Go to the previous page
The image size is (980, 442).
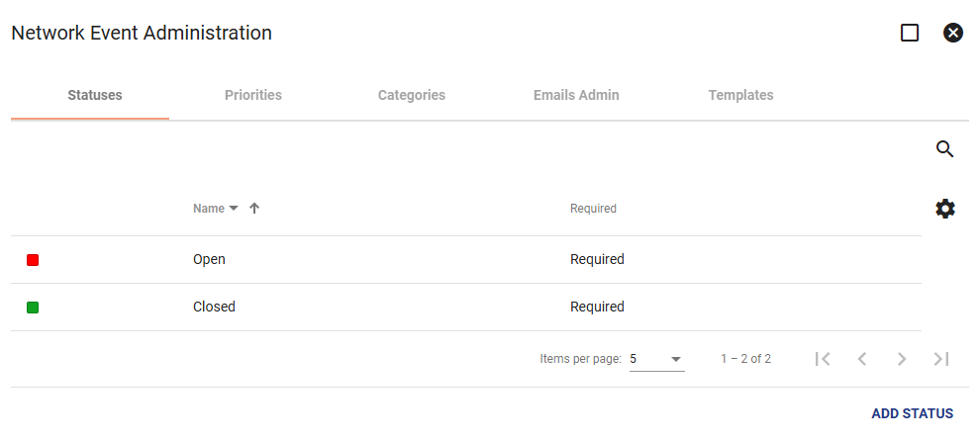(x=862, y=359)
